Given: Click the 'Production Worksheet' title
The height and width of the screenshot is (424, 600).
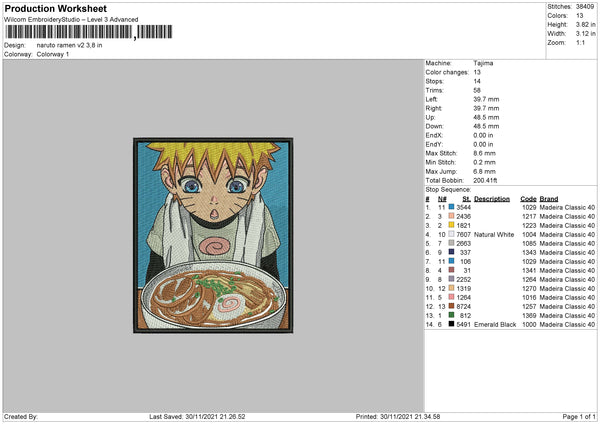Looking at the screenshot, I should (56, 9).
